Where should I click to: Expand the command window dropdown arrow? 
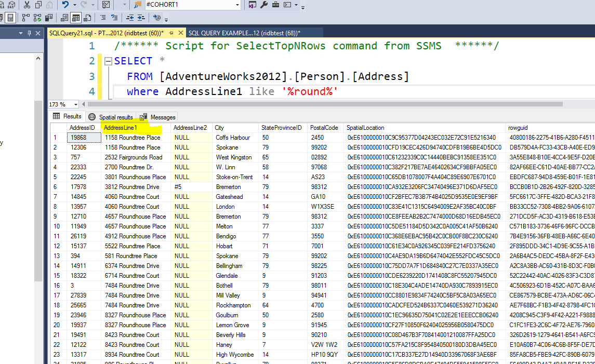[296, 5]
